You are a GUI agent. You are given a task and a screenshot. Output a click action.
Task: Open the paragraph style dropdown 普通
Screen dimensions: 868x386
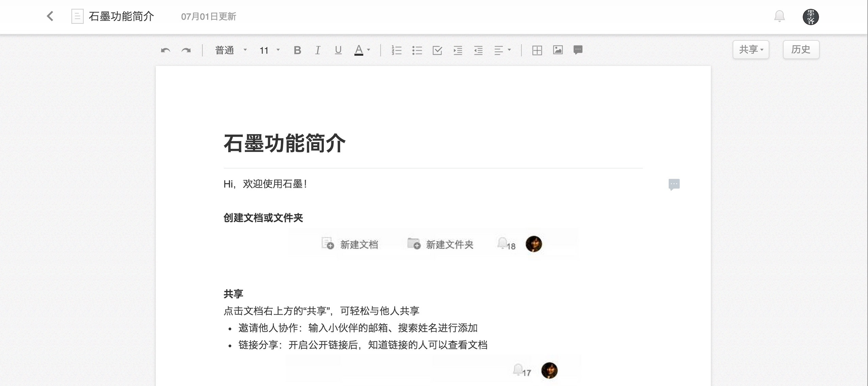pyautogui.click(x=231, y=50)
